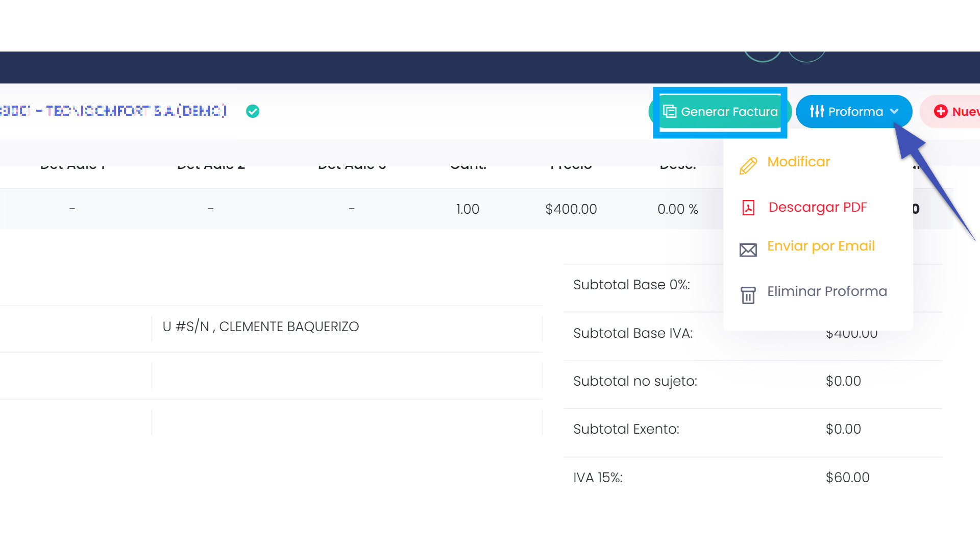Click the copy icon inside Generar Factura button

[x=670, y=111]
